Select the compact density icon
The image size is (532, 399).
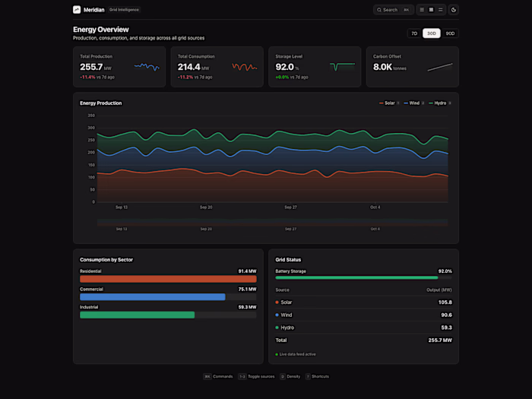click(x=422, y=10)
